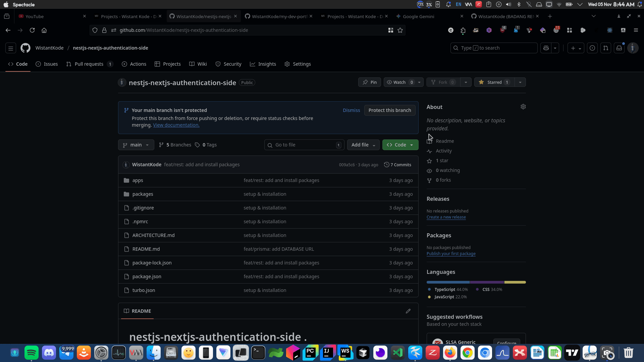Image resolution: width=644 pixels, height=362 pixels.
Task: Click the pull requests icon in the header
Action: 606,48
